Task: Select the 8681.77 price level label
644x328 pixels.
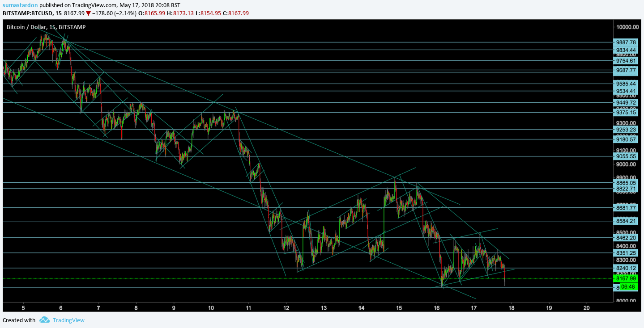Action: click(626, 208)
